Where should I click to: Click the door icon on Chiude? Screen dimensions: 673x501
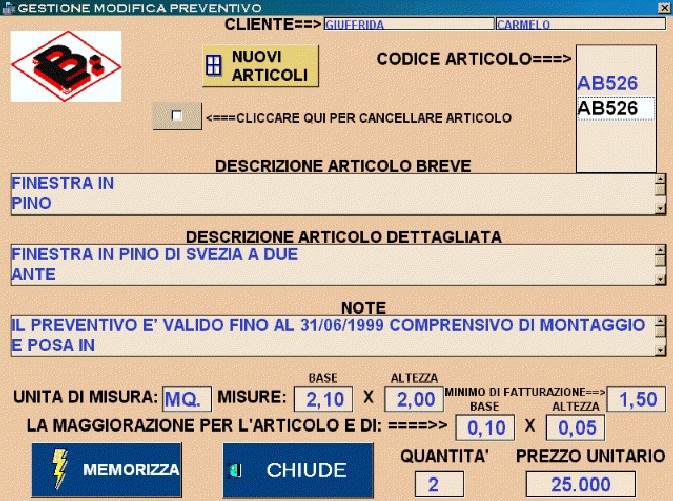(236, 469)
